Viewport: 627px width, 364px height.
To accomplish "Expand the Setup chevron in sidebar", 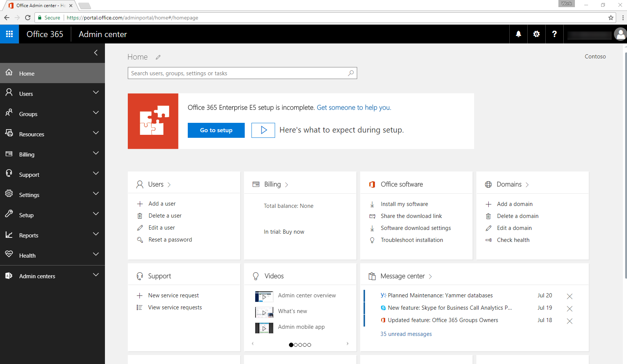I will pos(96,214).
